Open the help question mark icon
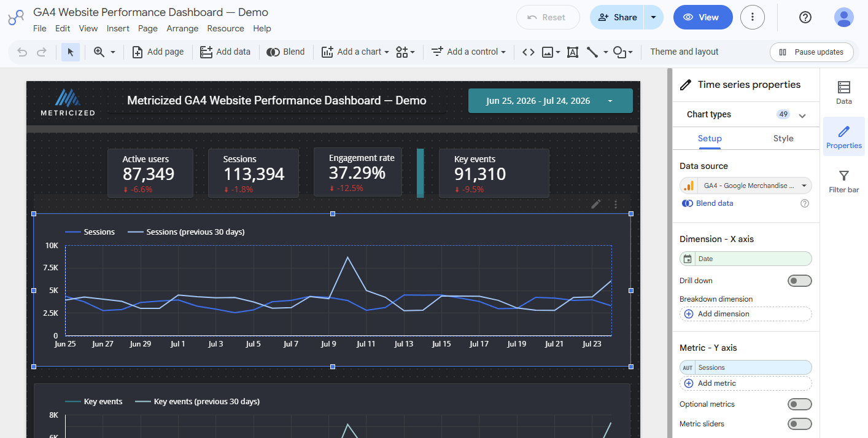This screenshot has width=868, height=438. [x=805, y=17]
